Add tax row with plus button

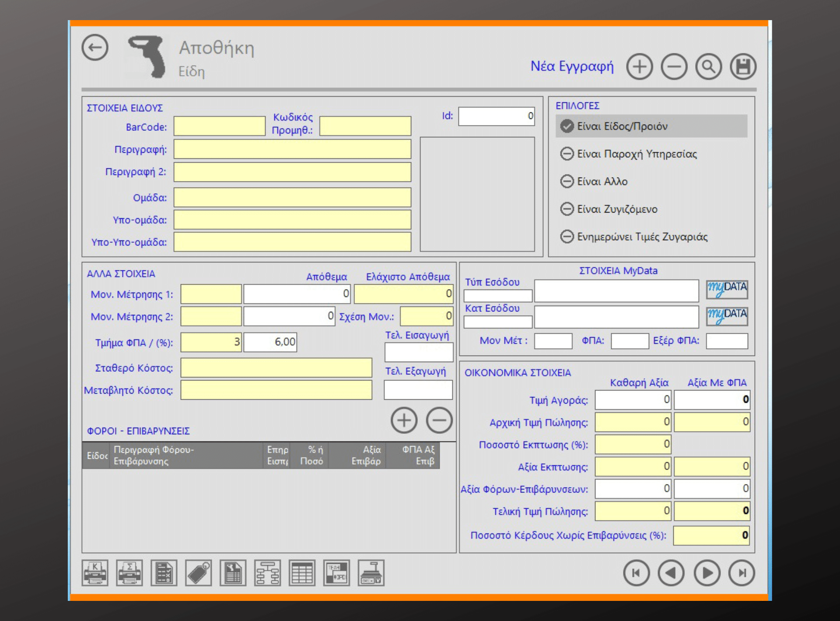click(x=404, y=421)
